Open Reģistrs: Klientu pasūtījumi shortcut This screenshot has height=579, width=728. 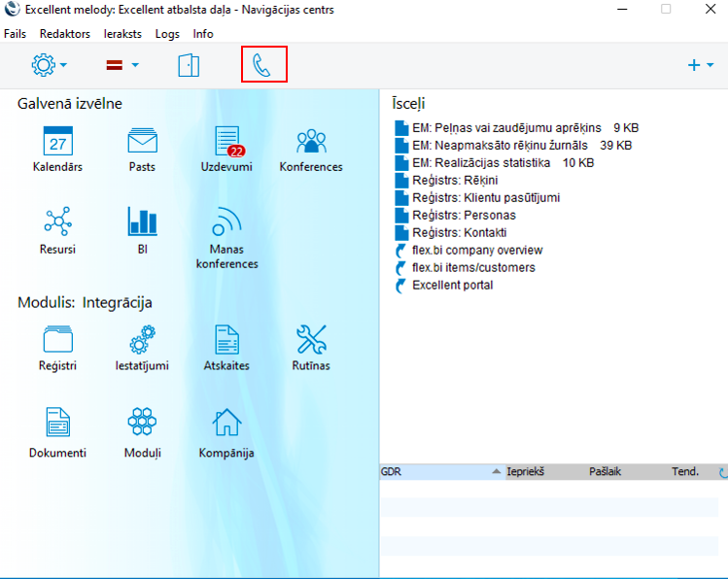(485, 197)
